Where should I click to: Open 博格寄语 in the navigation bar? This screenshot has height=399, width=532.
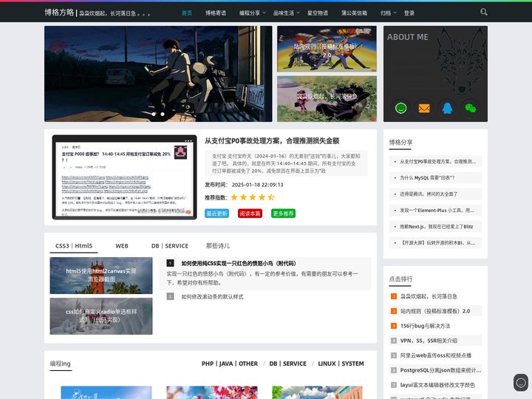216,13
